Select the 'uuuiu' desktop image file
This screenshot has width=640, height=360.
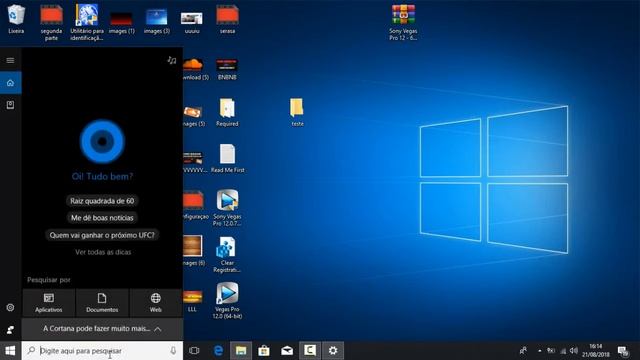point(191,23)
